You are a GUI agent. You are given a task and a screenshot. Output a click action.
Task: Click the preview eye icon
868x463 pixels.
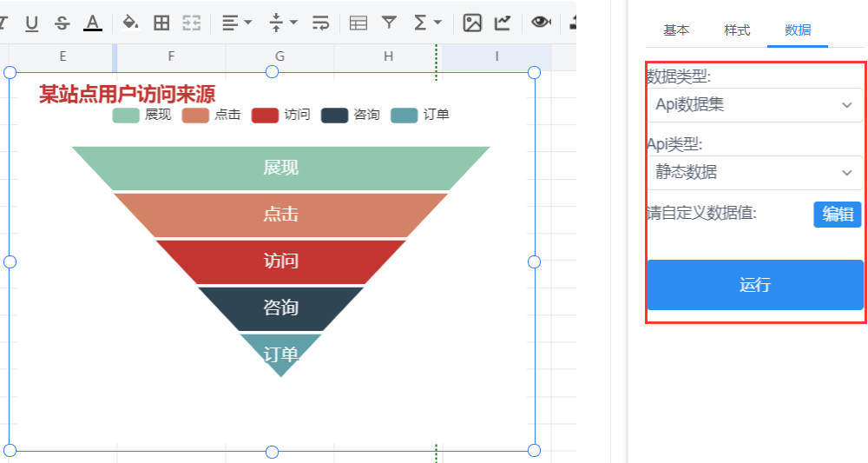tap(541, 23)
